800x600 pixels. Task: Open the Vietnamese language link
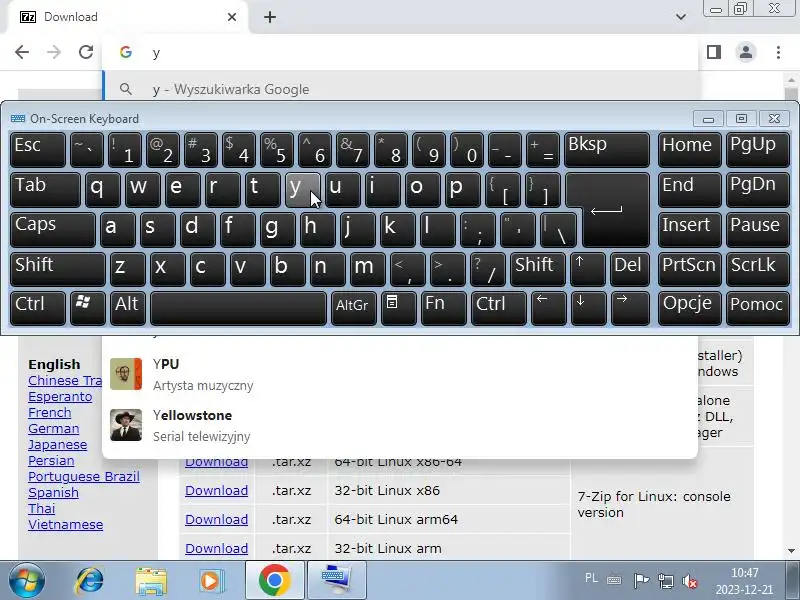[65, 524]
